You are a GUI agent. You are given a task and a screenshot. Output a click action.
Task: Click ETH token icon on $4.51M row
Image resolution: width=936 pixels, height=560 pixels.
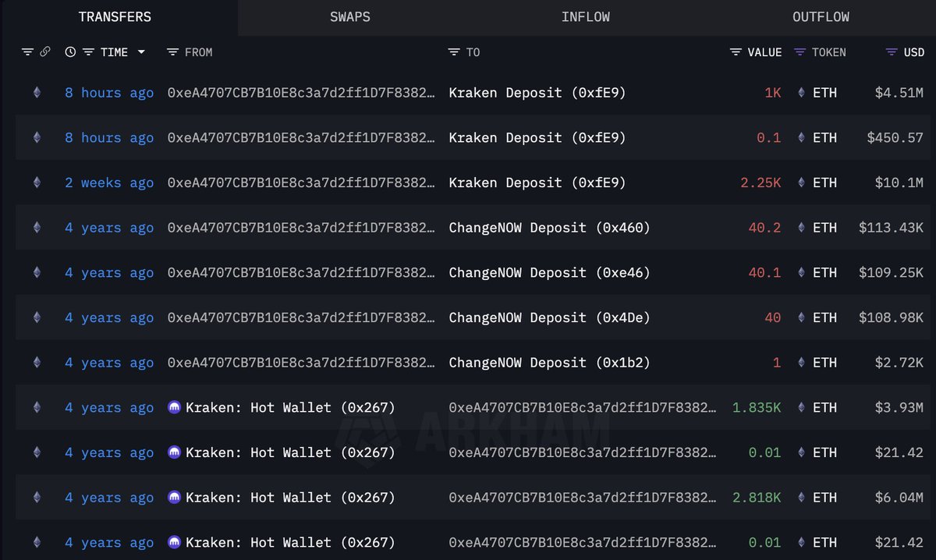[801, 93]
